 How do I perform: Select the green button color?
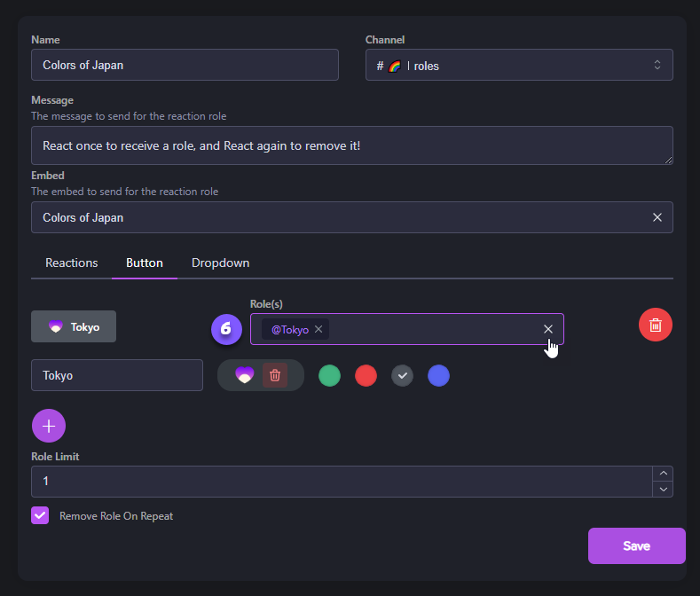tap(329, 375)
